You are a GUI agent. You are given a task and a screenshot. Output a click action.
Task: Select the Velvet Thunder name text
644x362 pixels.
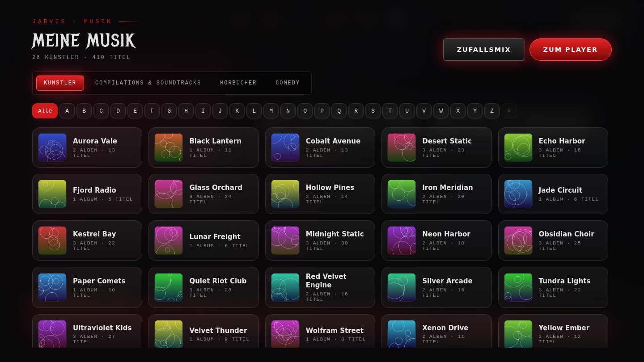(x=218, y=330)
